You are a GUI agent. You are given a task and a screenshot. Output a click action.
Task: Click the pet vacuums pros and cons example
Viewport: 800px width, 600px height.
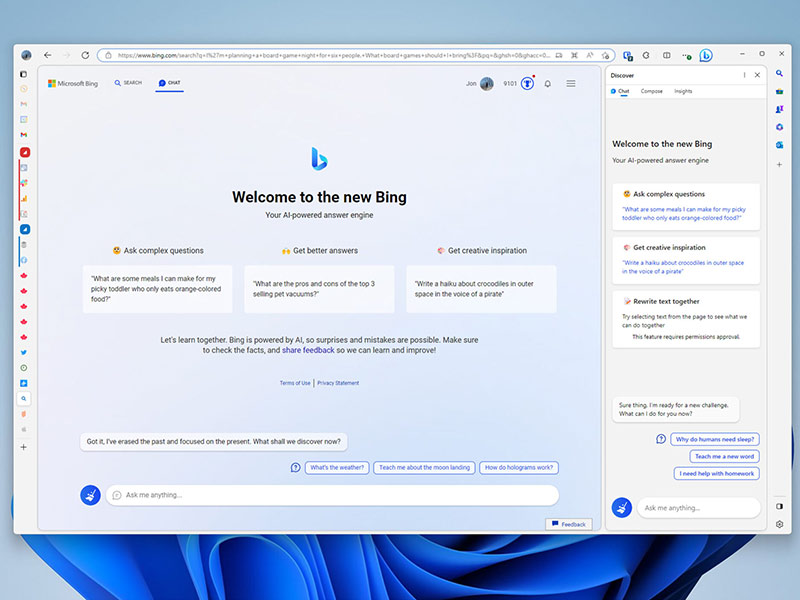(319, 289)
